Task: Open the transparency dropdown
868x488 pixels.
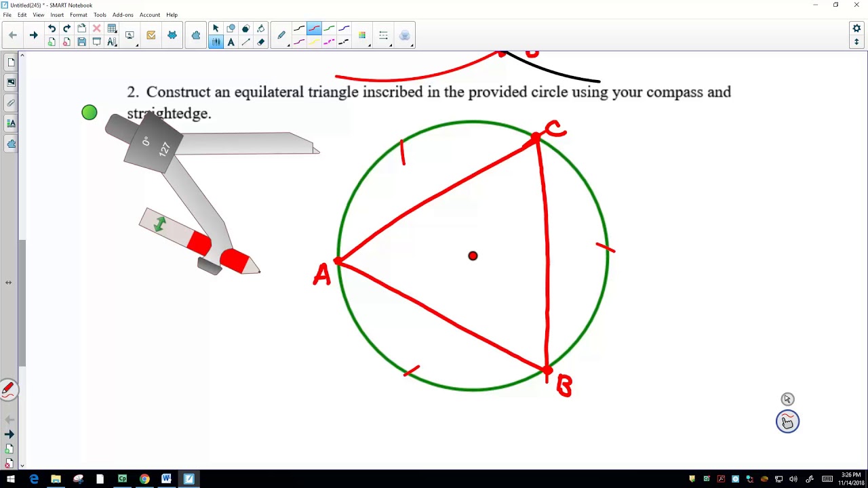Action: coord(405,35)
